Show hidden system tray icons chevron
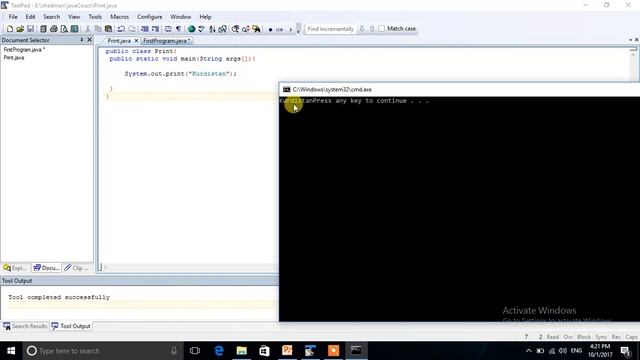Viewport: 640px width, 360px height. (x=529, y=351)
